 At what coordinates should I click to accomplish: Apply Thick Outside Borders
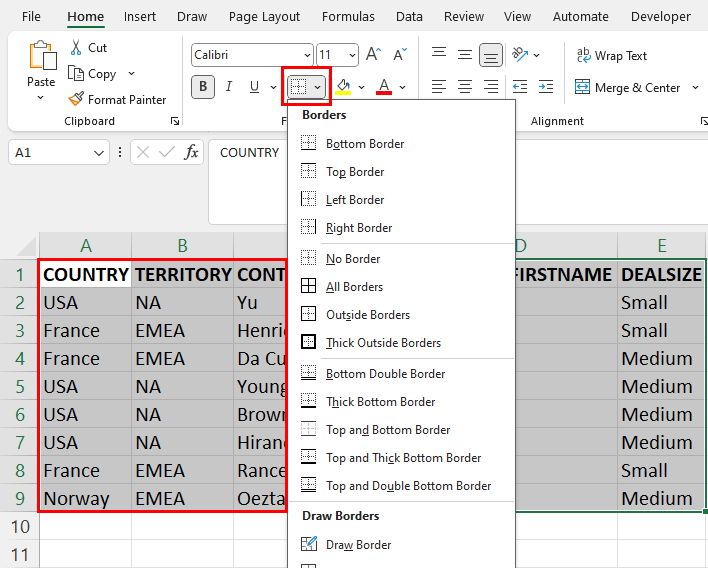point(401,343)
